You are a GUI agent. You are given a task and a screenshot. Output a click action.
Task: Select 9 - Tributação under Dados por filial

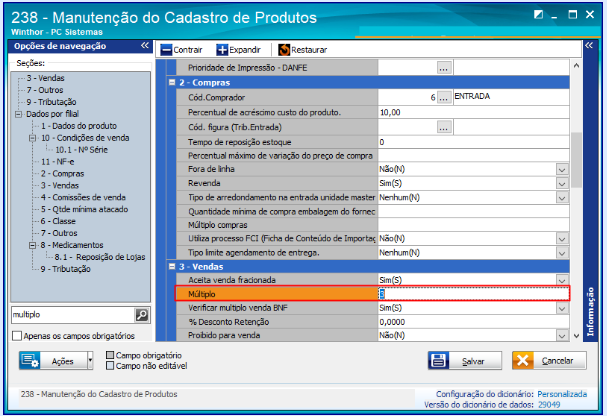click(65, 269)
